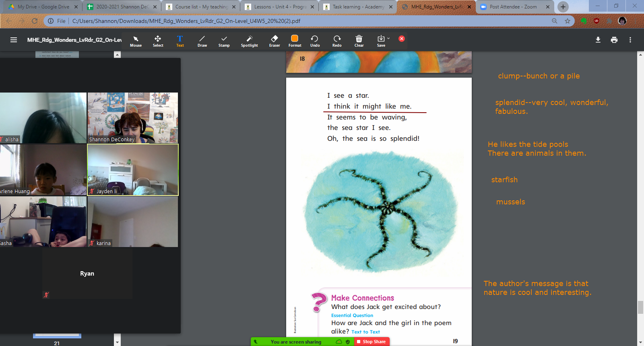The image size is (644, 346).
Task: Select Ryan's participant tile
Action: pos(87,274)
